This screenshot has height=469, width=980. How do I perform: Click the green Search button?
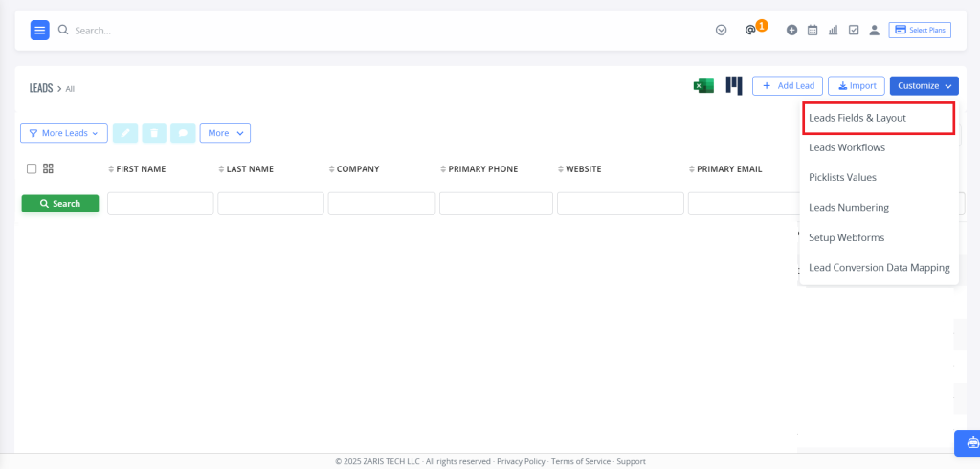[x=60, y=204]
